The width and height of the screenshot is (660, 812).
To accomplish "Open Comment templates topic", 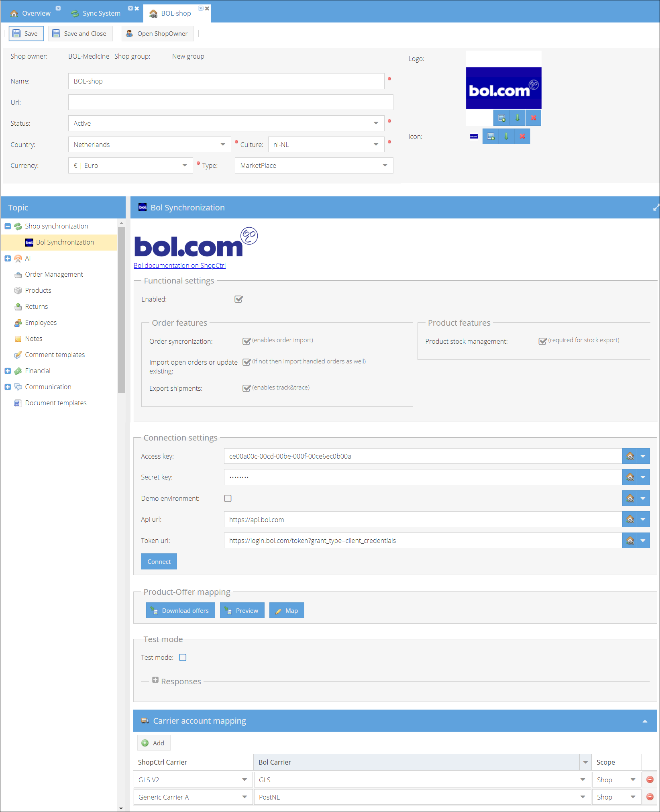I will click(55, 355).
